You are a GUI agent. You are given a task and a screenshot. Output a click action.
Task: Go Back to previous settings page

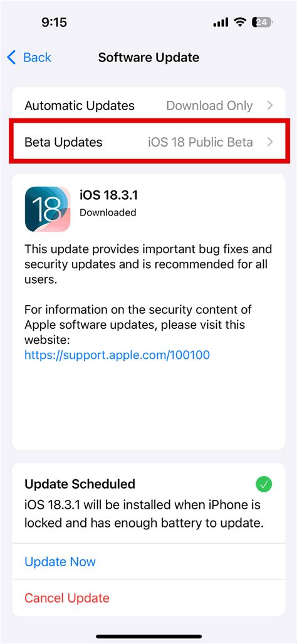pos(29,58)
